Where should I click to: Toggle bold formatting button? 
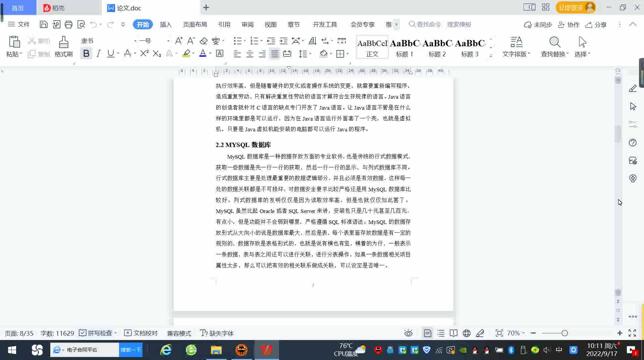coord(86,54)
